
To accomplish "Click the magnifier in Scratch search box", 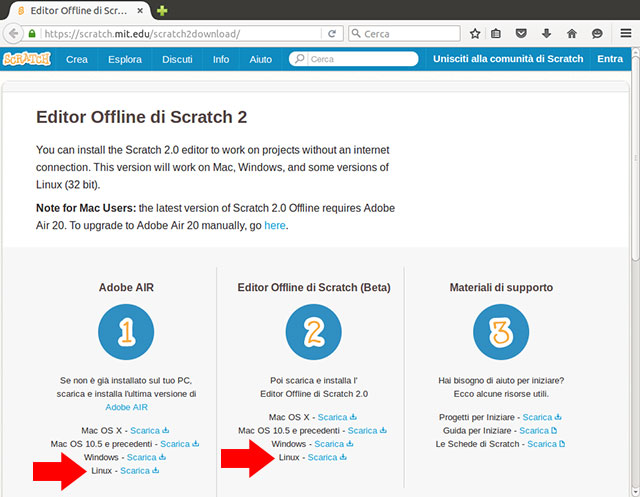I will [x=300, y=59].
